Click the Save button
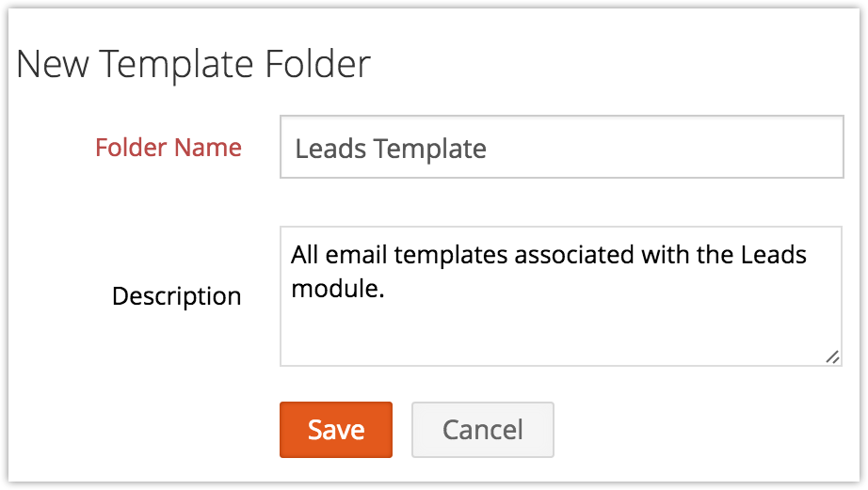This screenshot has height=490, width=868. [x=335, y=430]
